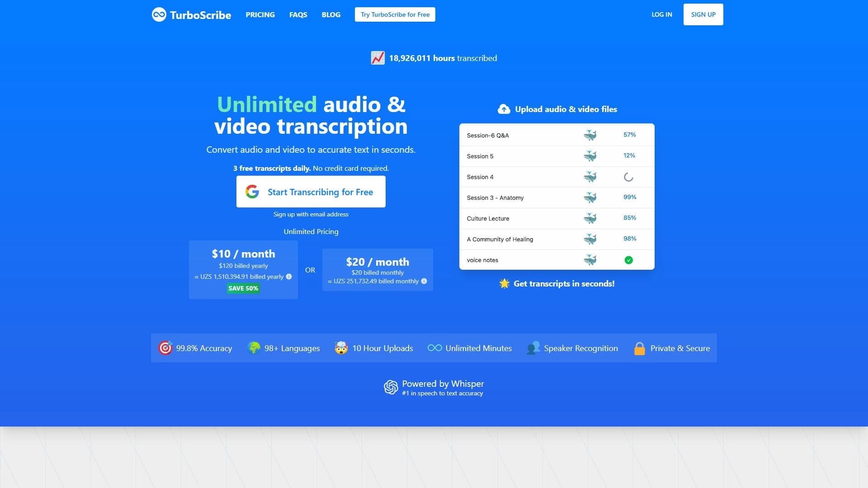This screenshot has height=488, width=868.
Task: Click the Unlimited Pricing label
Action: (x=311, y=231)
